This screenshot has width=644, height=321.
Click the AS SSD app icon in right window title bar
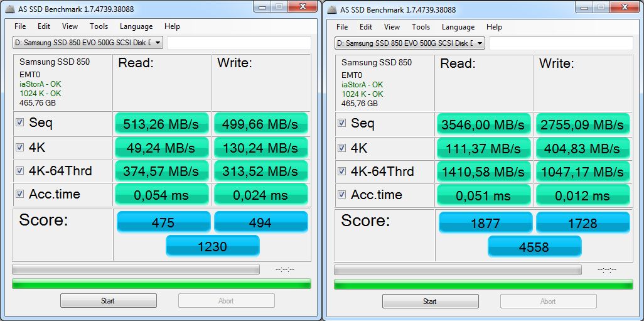point(331,9)
